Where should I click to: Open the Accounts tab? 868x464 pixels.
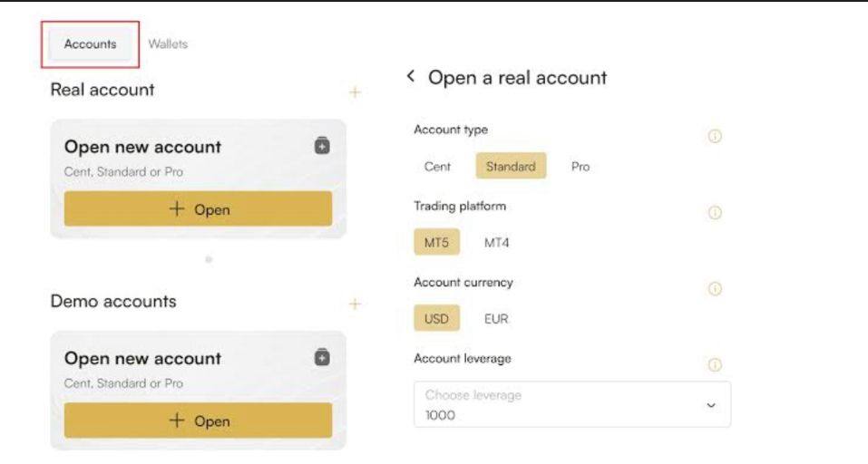click(x=90, y=44)
